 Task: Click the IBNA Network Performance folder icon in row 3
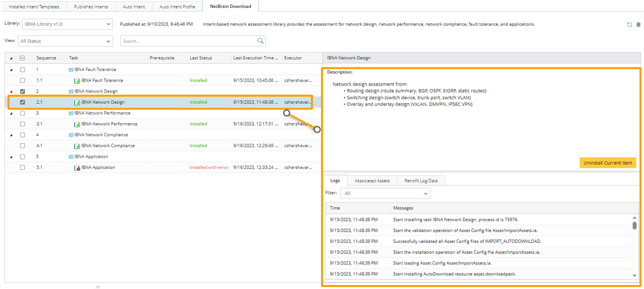coord(71,113)
